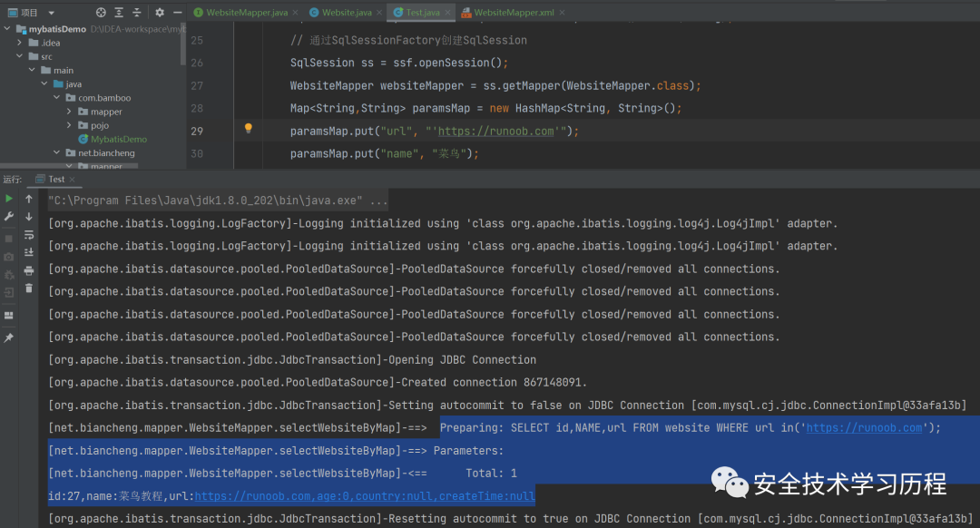Collapse the com.bamboo package
The image size is (980, 528).
57,97
